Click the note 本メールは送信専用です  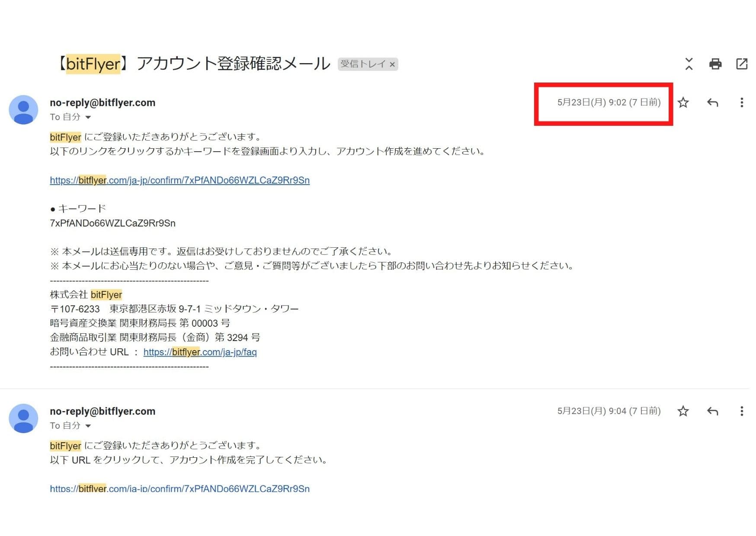click(221, 252)
